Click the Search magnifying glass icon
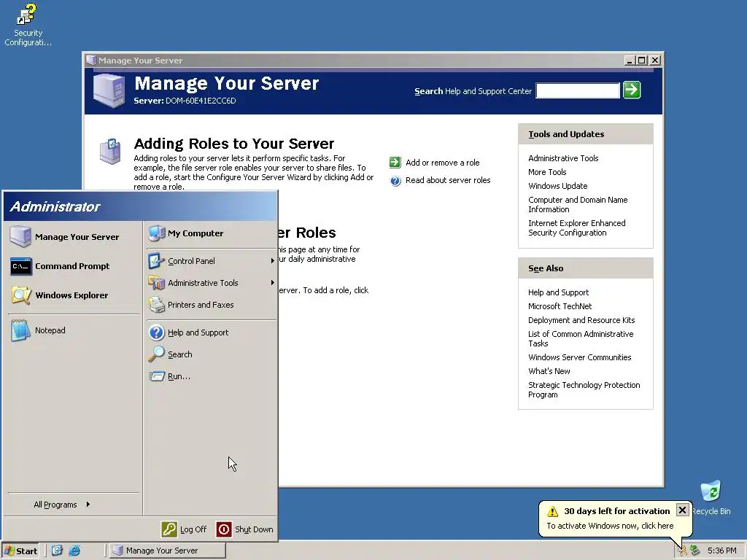 [156, 354]
